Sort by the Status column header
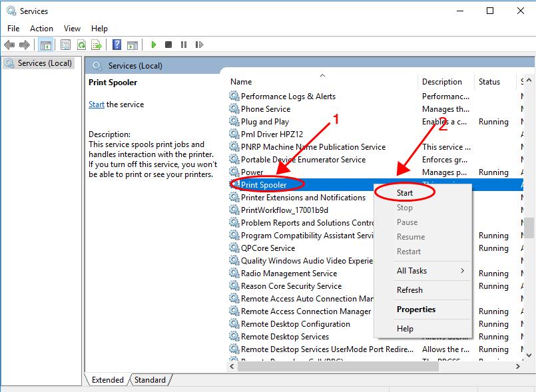Image resolution: width=536 pixels, height=392 pixels. click(495, 82)
